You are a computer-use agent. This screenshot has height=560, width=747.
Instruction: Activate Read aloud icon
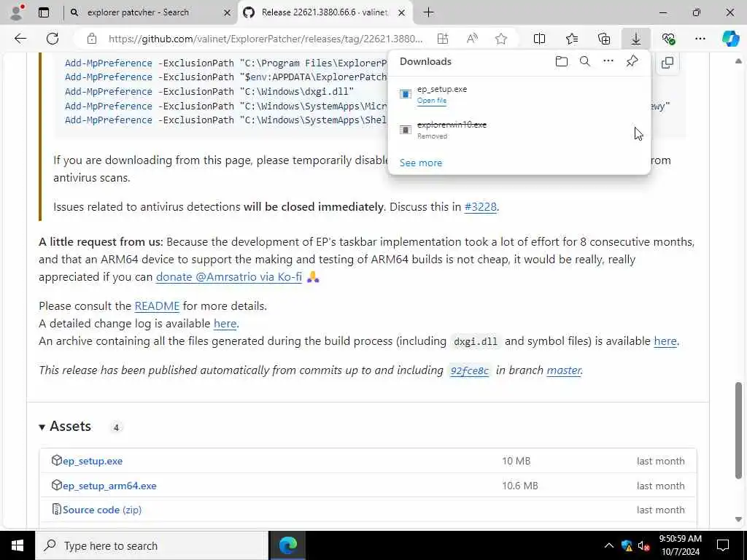point(472,39)
